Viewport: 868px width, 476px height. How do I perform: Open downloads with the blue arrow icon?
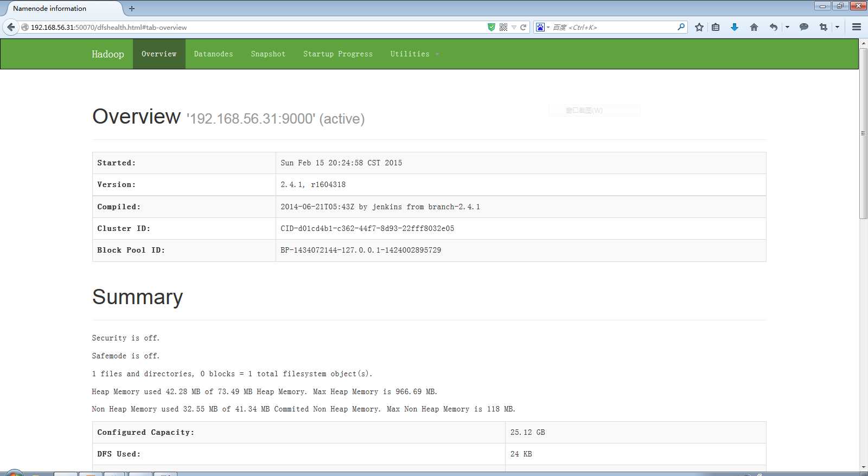[x=735, y=27]
